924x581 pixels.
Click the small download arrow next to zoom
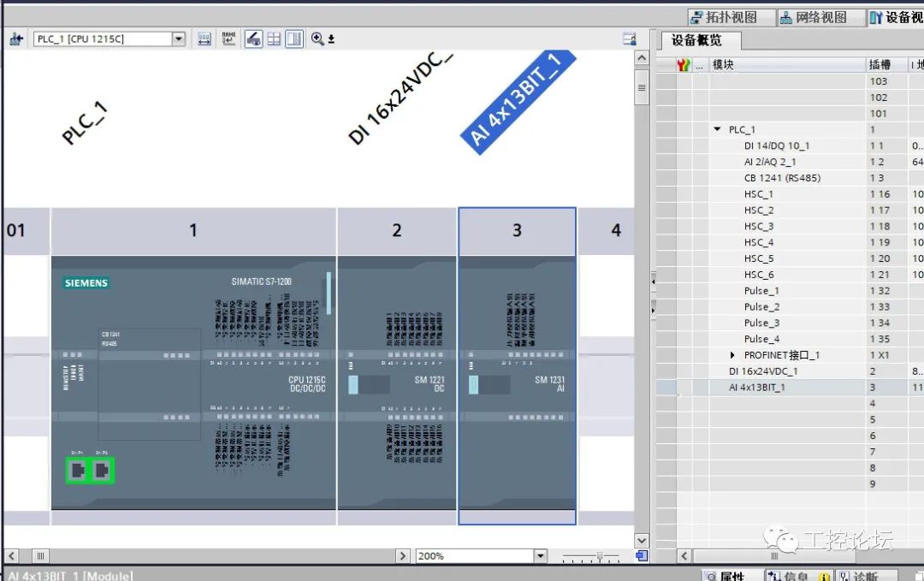331,39
